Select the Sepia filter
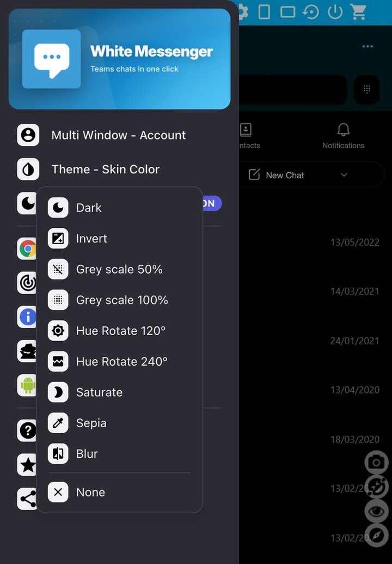This screenshot has height=564, width=392. point(120,423)
